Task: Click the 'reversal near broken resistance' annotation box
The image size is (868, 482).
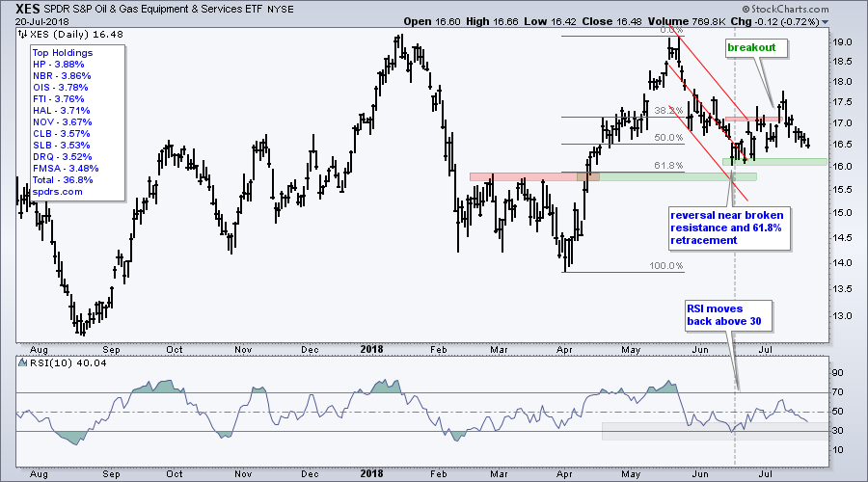Action: [x=728, y=228]
